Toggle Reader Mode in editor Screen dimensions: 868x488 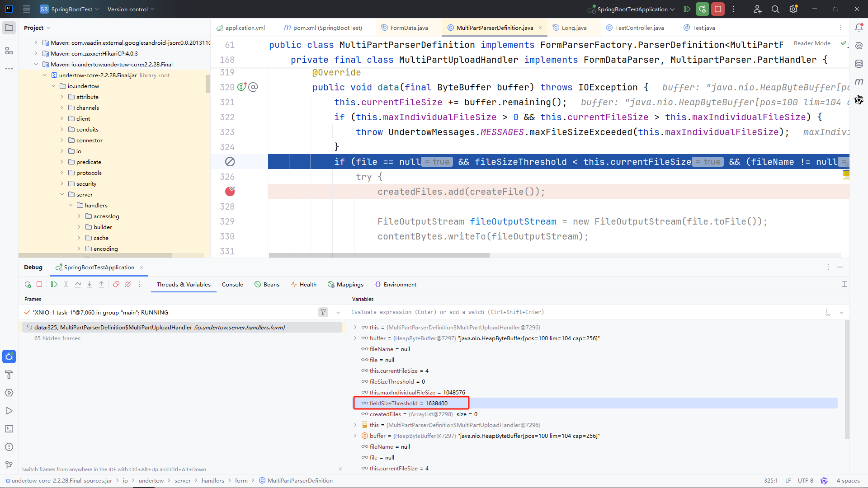(812, 43)
